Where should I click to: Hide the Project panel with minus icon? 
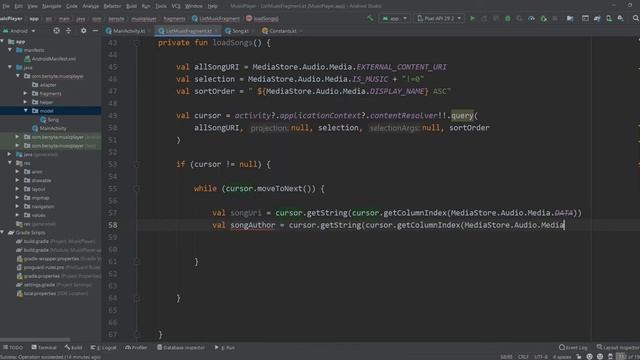tap(95, 31)
